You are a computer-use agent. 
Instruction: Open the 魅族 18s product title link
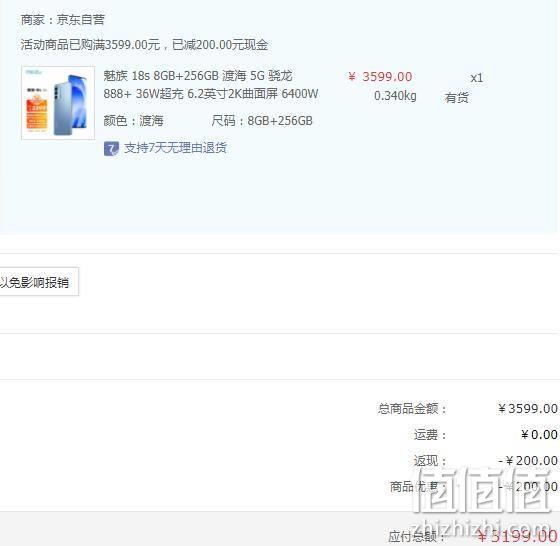click(x=211, y=85)
